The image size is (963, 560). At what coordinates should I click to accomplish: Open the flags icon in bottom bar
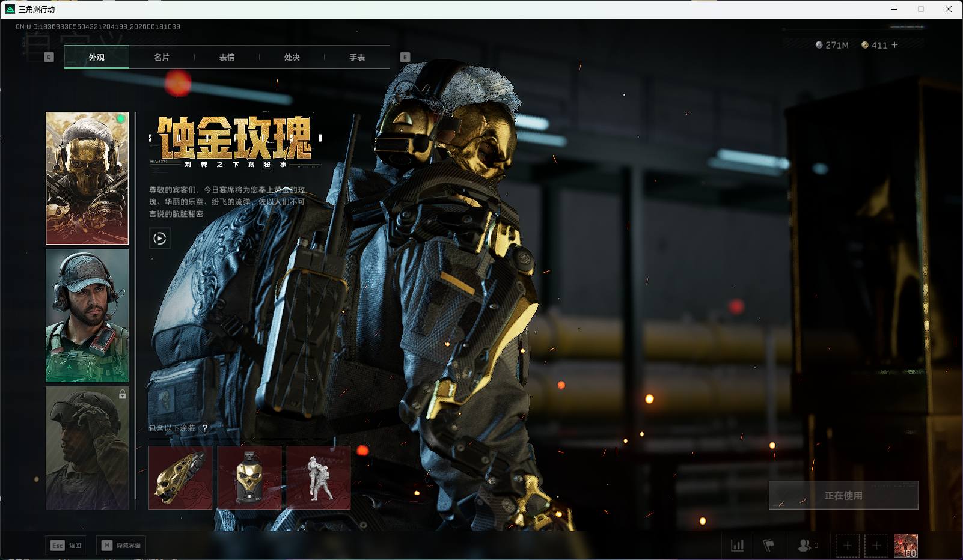click(769, 546)
